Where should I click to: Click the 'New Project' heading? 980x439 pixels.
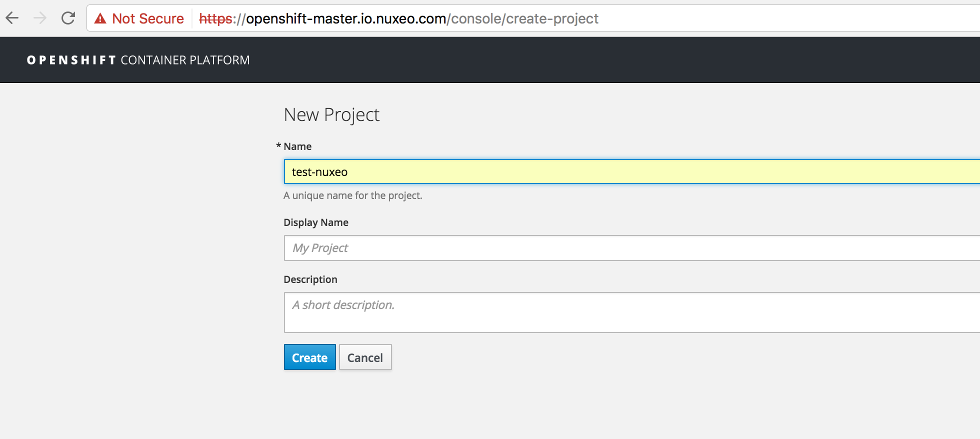coord(331,115)
